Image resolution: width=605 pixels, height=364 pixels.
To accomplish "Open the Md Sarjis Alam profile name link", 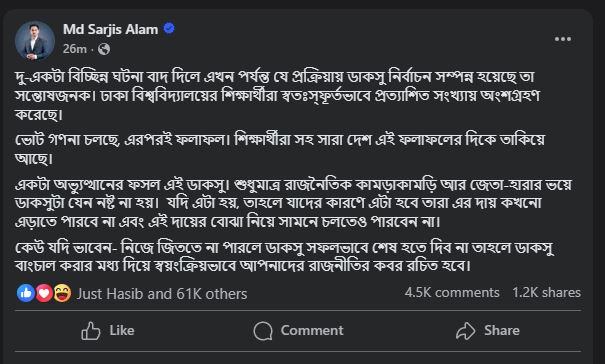I will (x=110, y=29).
